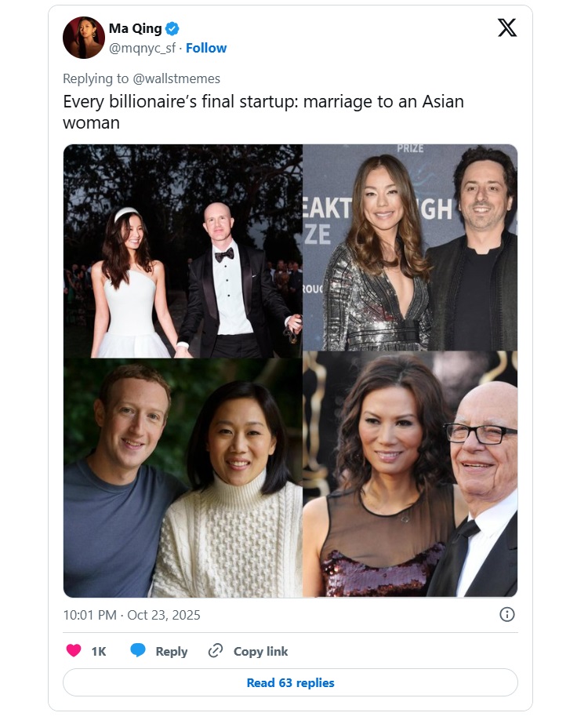The height and width of the screenshot is (720, 588).
Task: Open the info icon beside the timestamp
Action: [507, 615]
